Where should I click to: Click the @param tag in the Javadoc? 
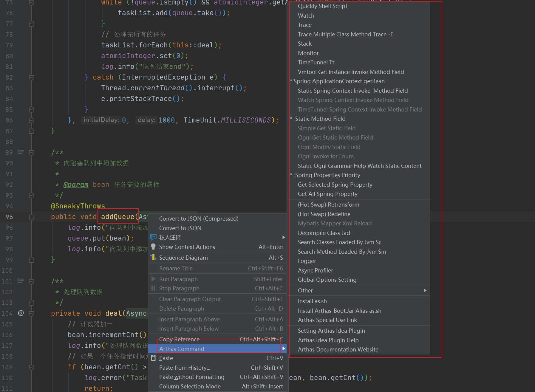76,185
